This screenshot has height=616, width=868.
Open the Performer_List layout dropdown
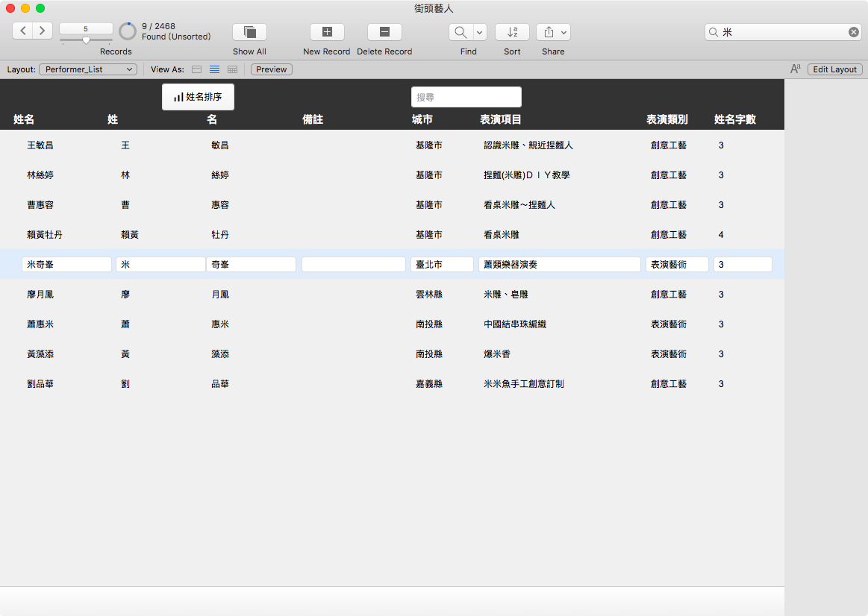click(88, 69)
